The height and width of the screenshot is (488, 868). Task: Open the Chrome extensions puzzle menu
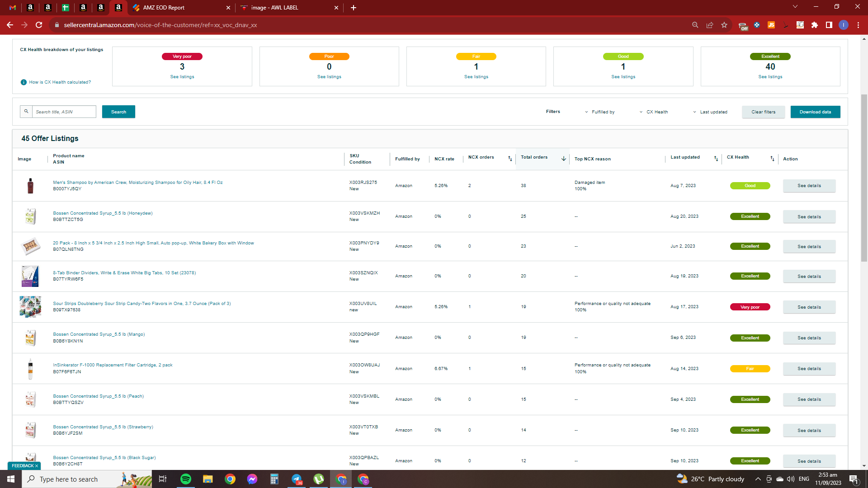[815, 25]
